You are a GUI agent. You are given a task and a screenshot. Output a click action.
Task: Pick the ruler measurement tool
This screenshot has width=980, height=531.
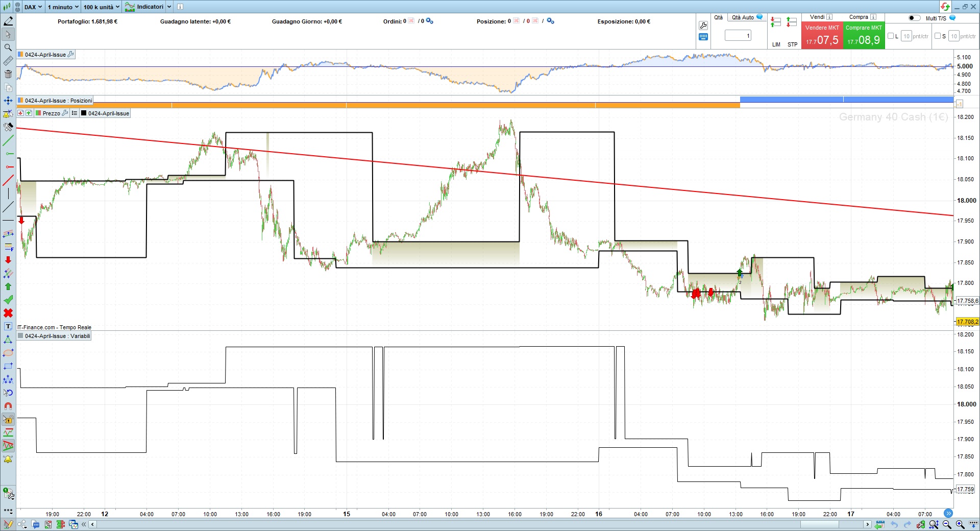[x=8, y=61]
